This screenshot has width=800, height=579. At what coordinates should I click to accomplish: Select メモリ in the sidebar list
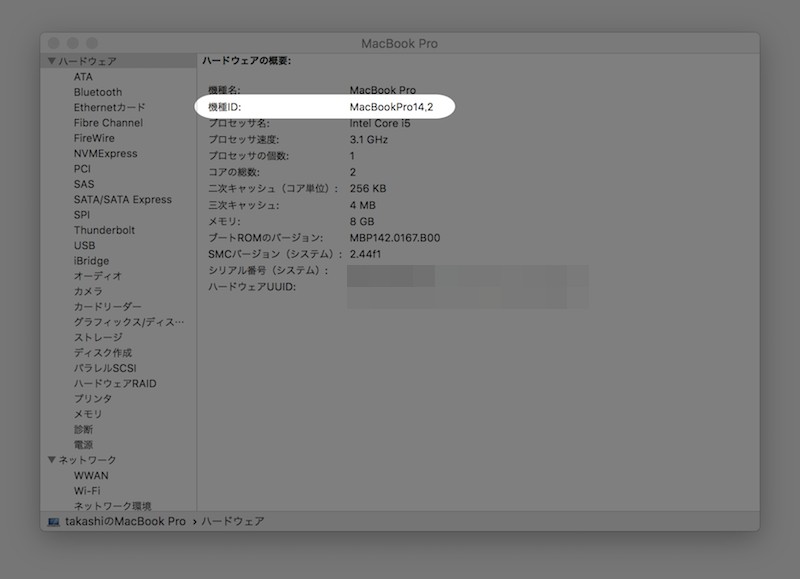[88, 414]
